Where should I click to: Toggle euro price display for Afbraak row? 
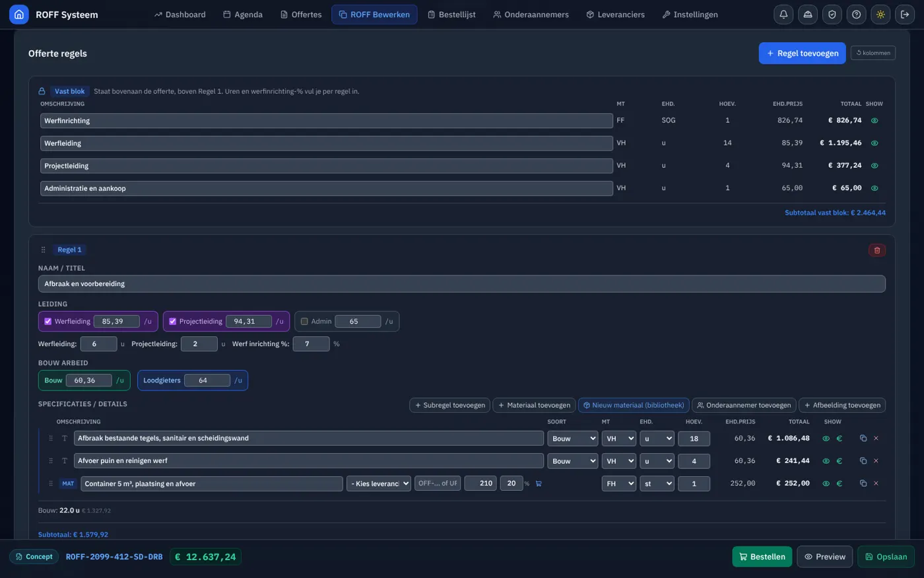tap(840, 439)
